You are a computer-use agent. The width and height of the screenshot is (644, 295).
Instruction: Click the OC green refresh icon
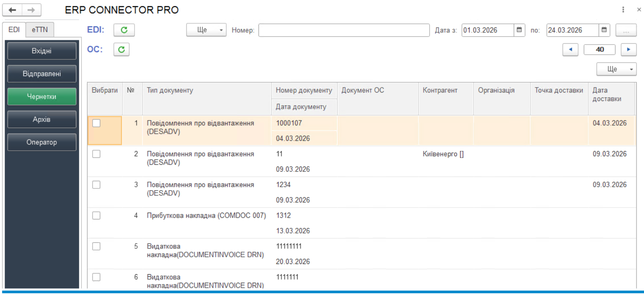121,50
